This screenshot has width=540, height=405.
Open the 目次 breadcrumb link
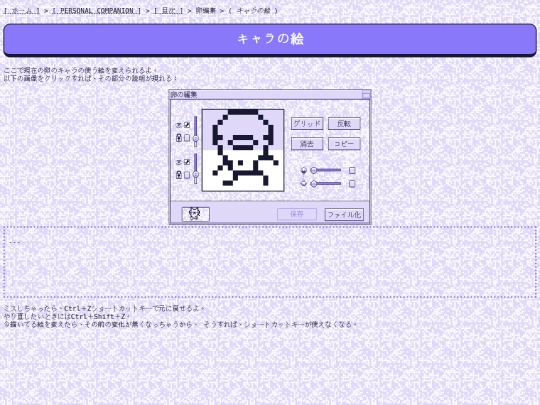(x=168, y=11)
